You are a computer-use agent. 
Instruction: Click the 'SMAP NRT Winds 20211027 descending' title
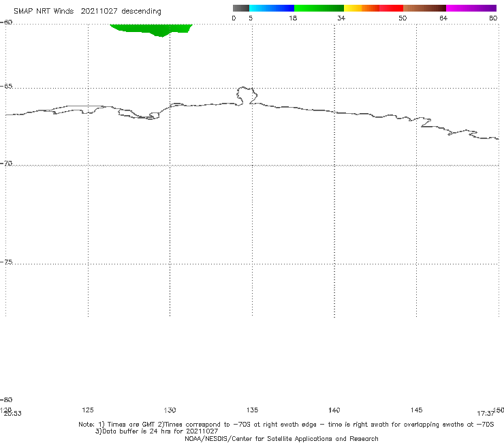click(x=87, y=11)
